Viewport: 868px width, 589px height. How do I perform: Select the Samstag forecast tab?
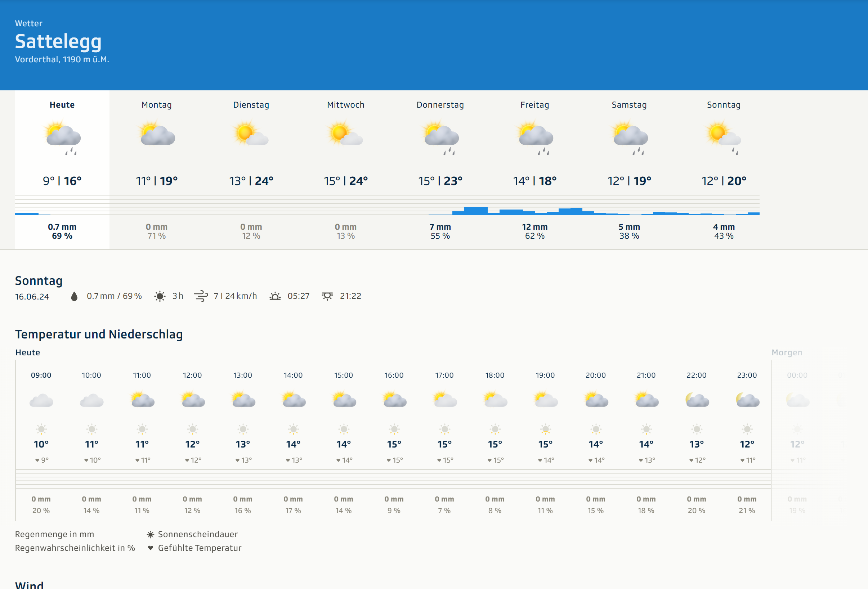(629, 105)
